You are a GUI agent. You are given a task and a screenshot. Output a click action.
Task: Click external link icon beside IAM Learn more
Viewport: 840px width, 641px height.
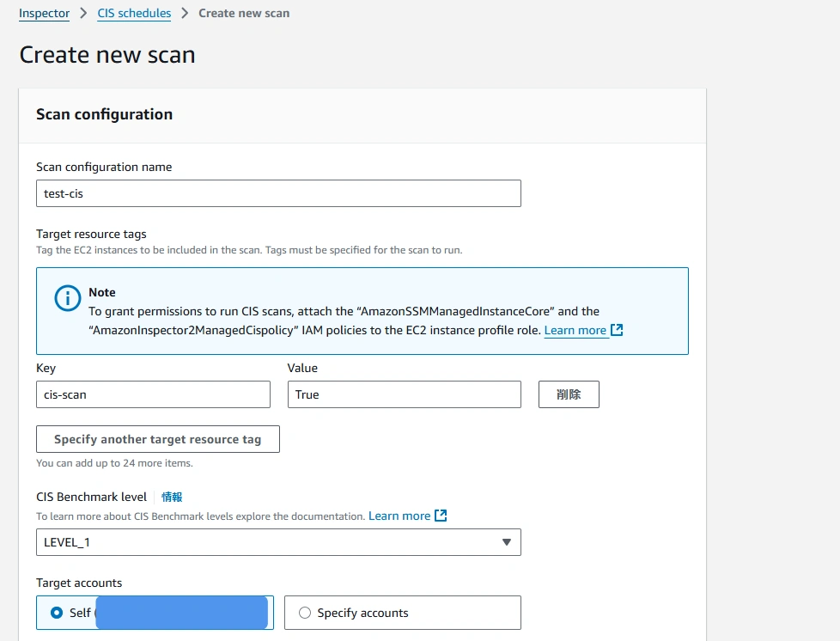pos(617,330)
